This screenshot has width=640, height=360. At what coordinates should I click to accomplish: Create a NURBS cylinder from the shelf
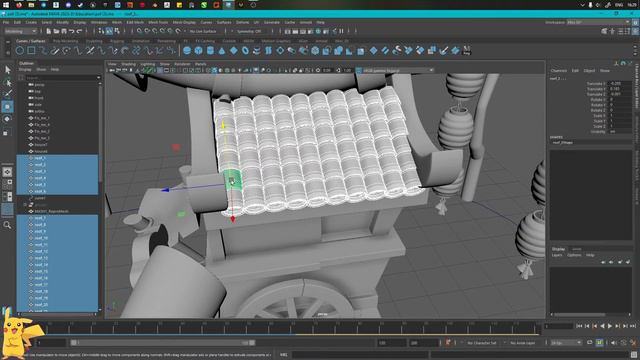point(210,51)
